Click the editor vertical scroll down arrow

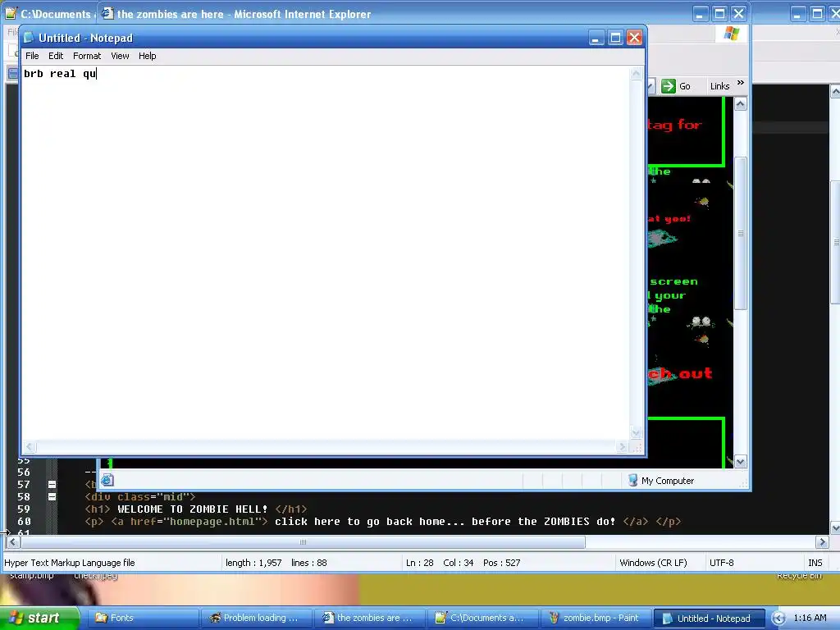tap(834, 527)
